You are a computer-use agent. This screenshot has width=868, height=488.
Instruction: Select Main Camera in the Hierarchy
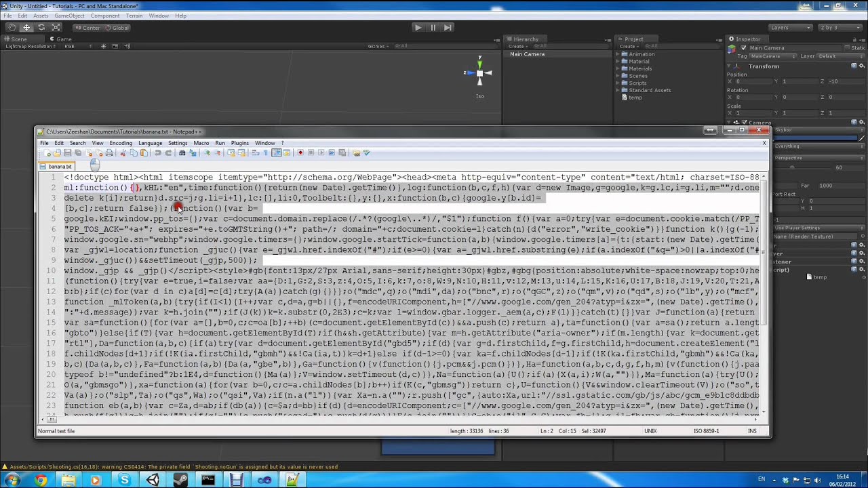(528, 54)
